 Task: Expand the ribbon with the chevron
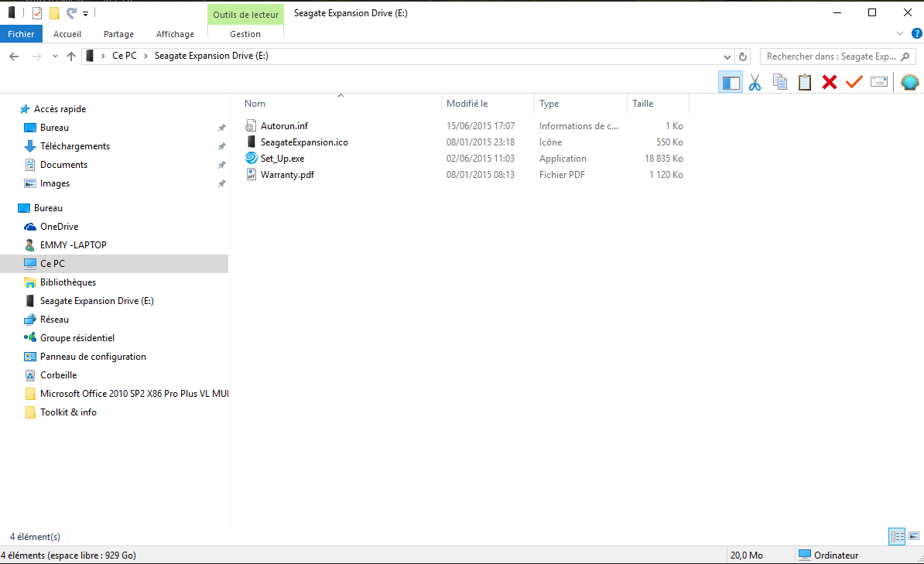coord(900,33)
